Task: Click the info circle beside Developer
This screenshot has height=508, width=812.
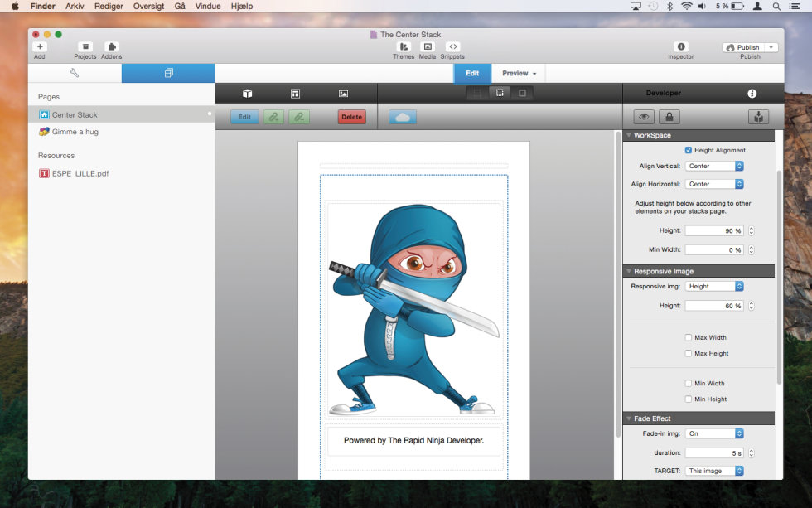Action: [752, 93]
